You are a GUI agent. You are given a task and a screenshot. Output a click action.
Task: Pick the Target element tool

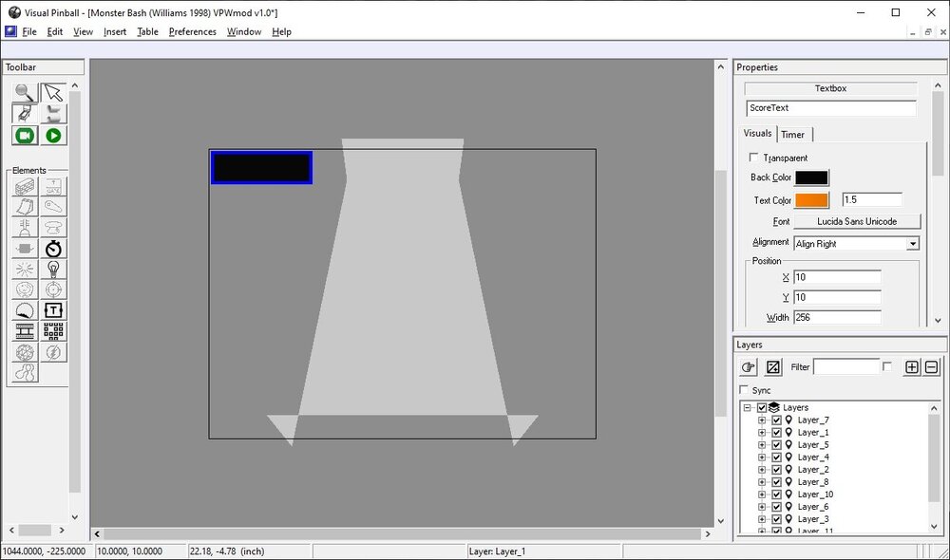click(53, 289)
